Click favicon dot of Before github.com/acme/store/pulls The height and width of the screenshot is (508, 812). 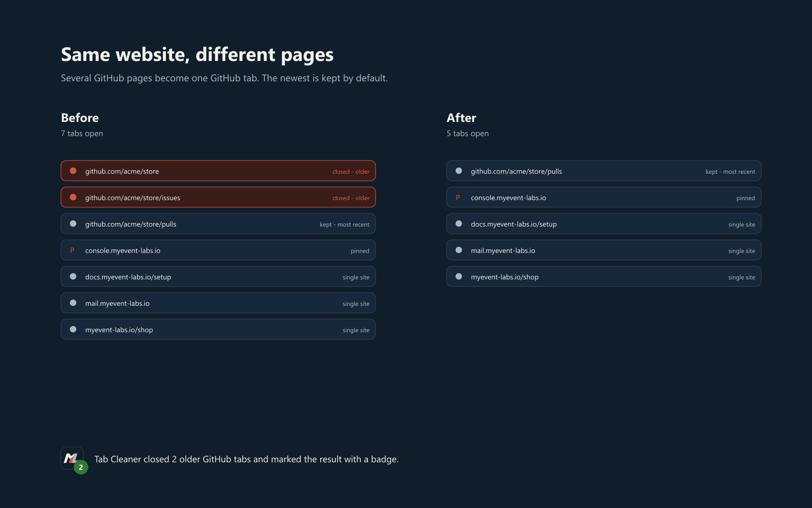tap(73, 224)
